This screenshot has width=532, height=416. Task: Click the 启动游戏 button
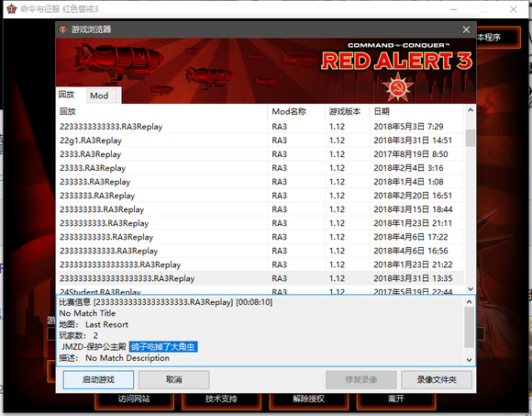point(98,379)
